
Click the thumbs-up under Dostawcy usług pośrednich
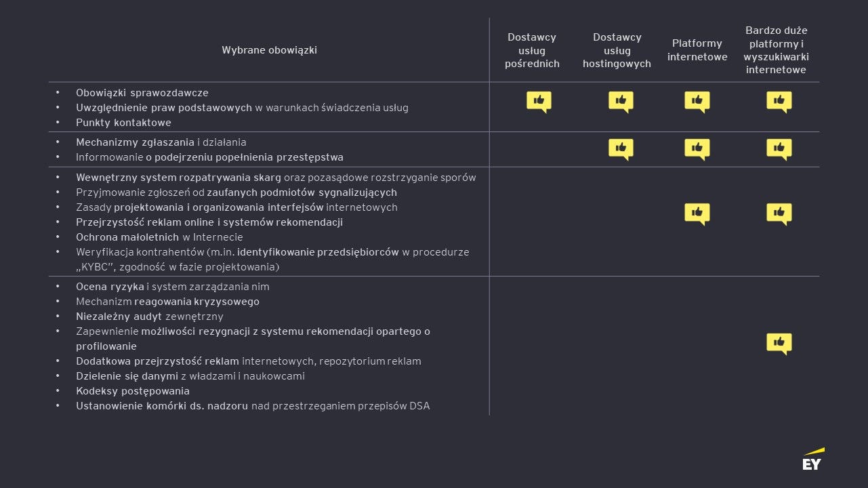pyautogui.click(x=539, y=102)
